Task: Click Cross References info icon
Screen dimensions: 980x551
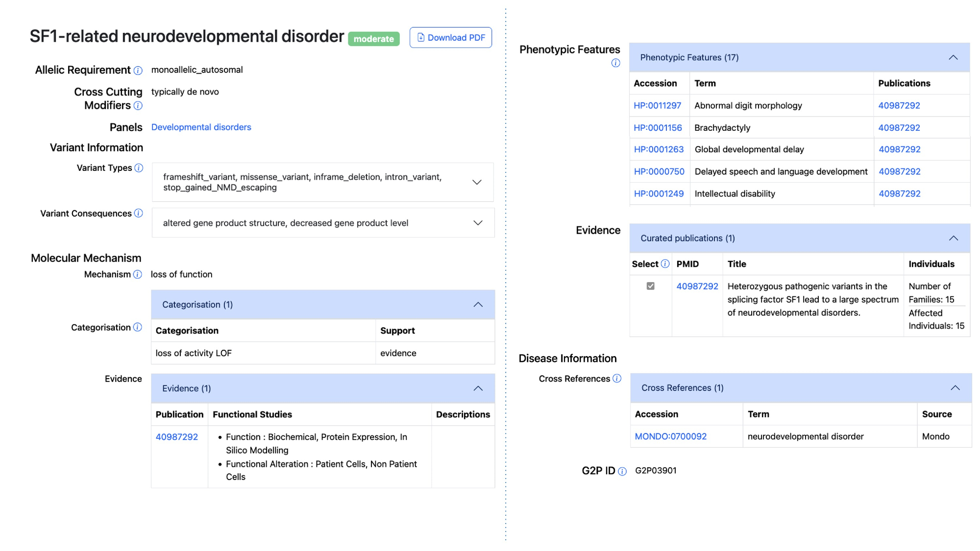Action: click(617, 379)
